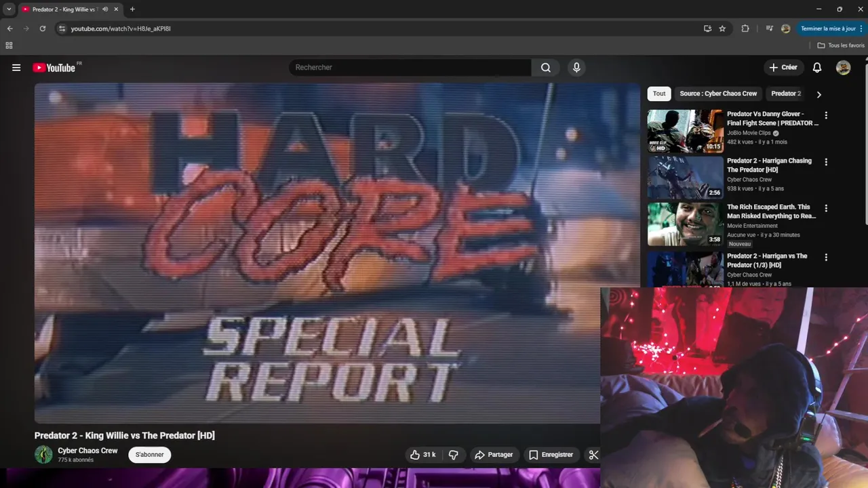This screenshot has width=868, height=488.
Task: Click the JoBlo Movie Clips channel name
Action: coord(749,134)
